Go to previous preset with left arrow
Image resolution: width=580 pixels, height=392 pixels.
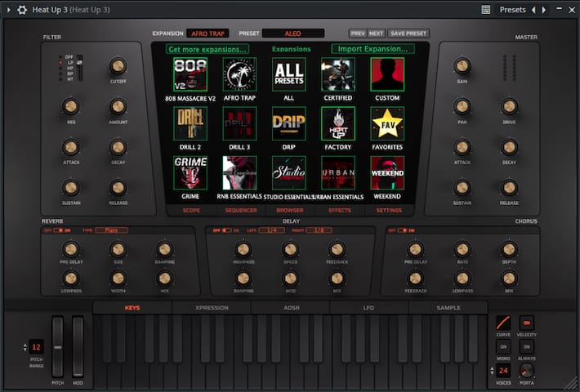[x=533, y=10]
